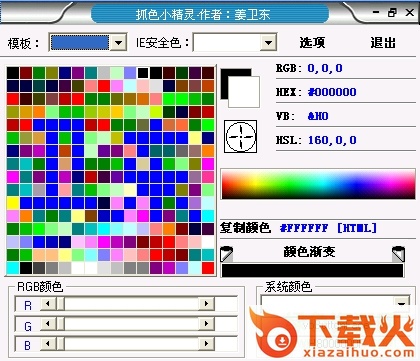
Task: Activate the crosshair screen color picker
Action: pyautogui.click(x=240, y=137)
